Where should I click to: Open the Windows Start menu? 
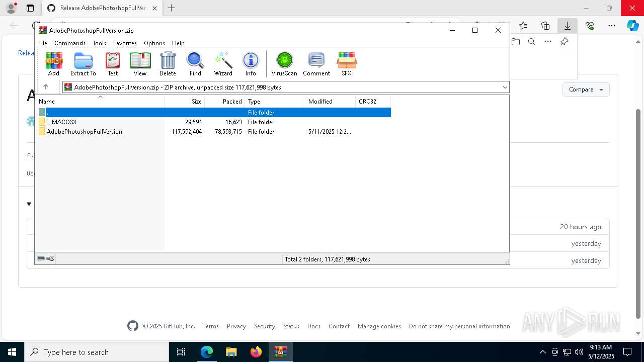point(12,352)
